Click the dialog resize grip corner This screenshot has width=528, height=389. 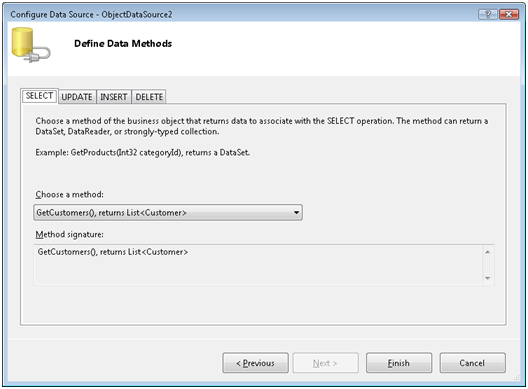tap(517, 378)
